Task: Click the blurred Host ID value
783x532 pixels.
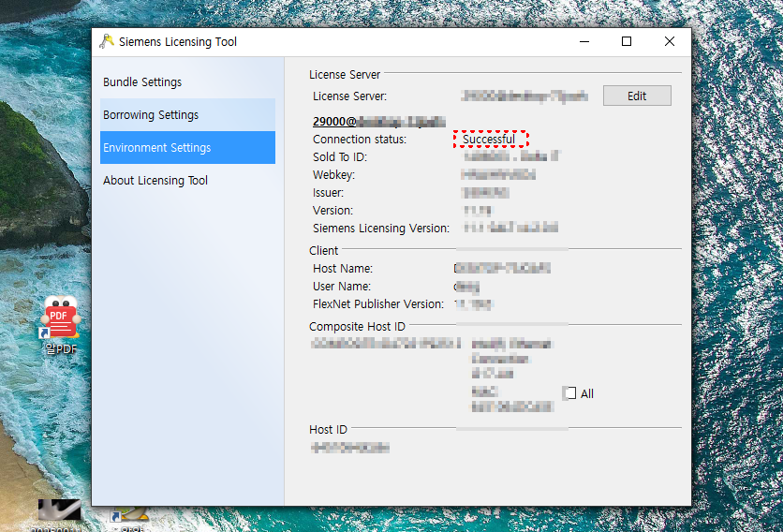Action: (x=350, y=448)
